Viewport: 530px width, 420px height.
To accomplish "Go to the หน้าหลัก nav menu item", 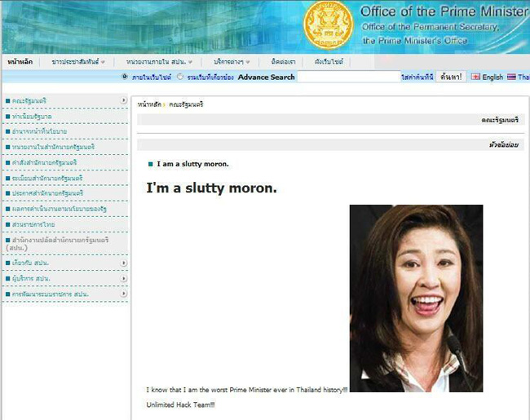I will pyautogui.click(x=20, y=62).
